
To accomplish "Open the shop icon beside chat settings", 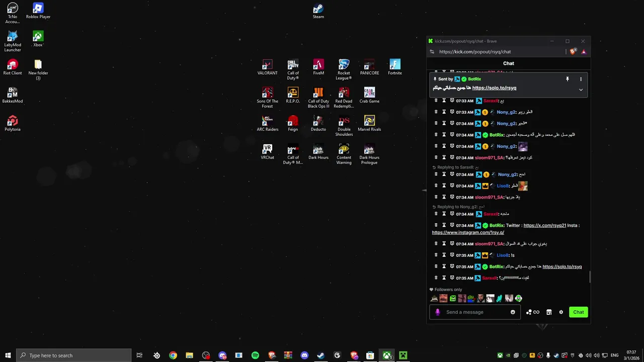I will point(549,312).
